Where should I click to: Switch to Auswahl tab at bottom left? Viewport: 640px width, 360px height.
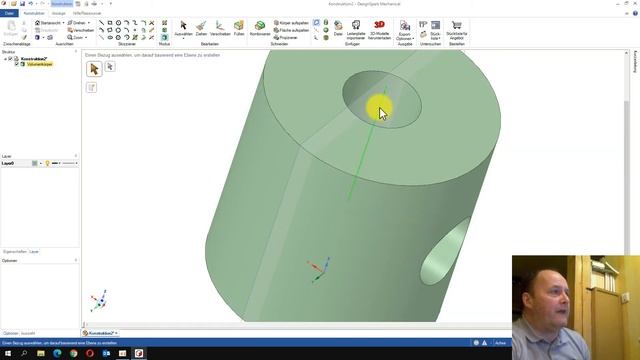(x=28, y=333)
